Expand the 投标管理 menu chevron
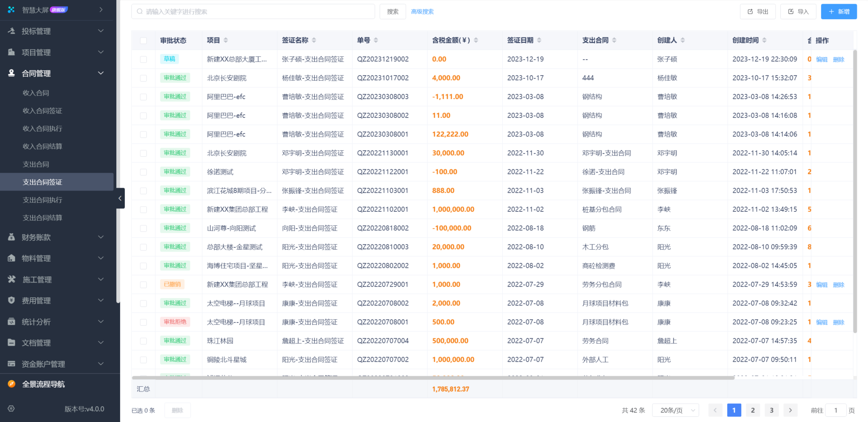The width and height of the screenshot is (868, 422). point(100,31)
